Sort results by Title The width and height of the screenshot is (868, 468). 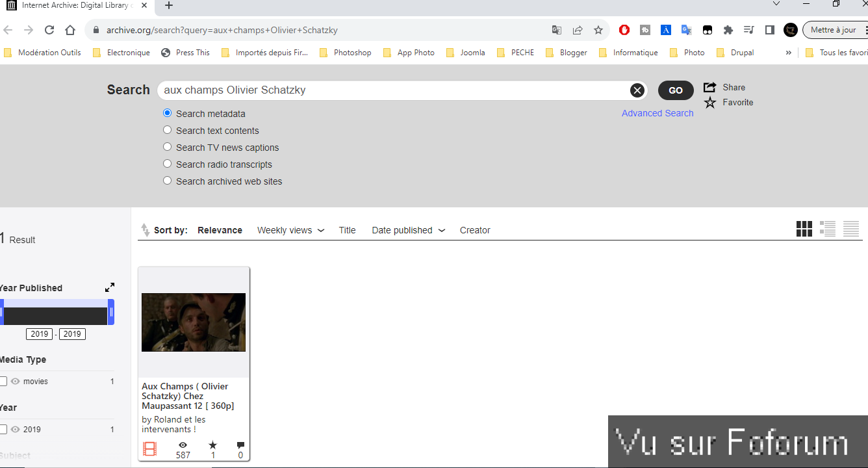pos(347,230)
